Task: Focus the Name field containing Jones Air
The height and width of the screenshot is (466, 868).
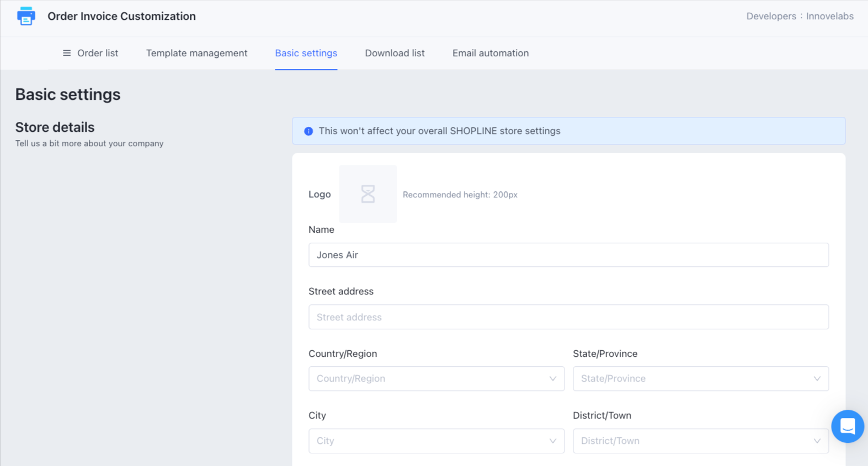Action: pyautogui.click(x=568, y=255)
